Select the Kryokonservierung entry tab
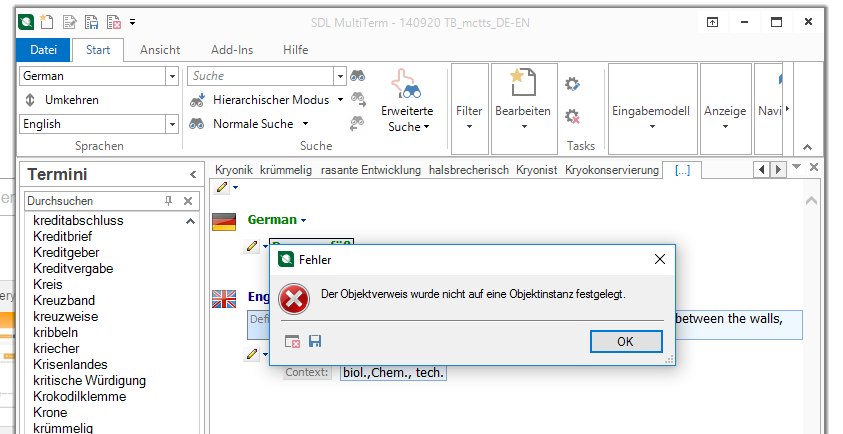This screenshot has width=843, height=434. pos(611,170)
